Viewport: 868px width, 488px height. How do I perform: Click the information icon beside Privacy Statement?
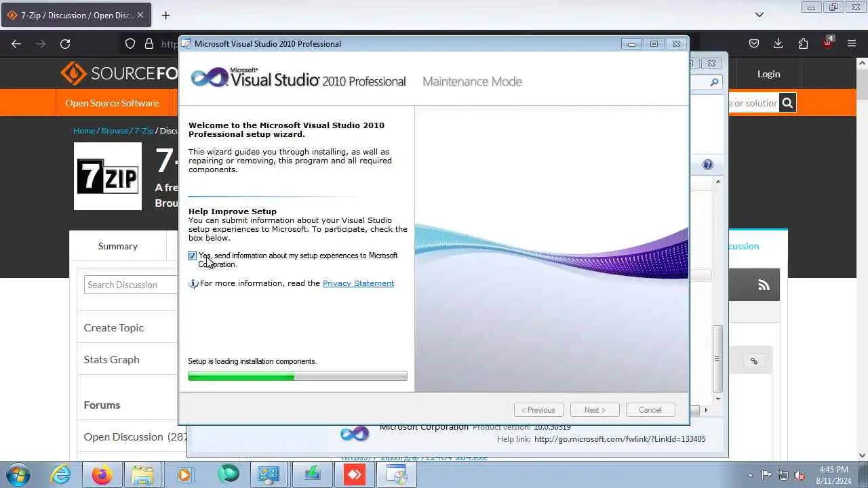tap(193, 283)
